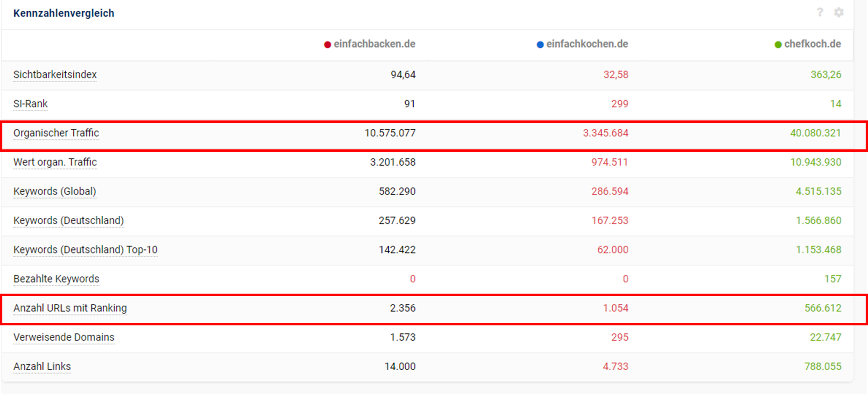Click the chefkoch.de column header

click(x=813, y=44)
